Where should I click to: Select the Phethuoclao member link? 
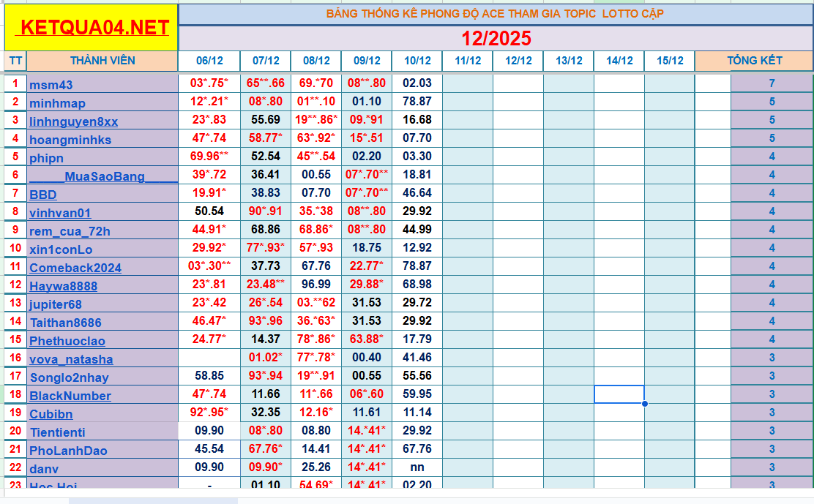pos(67,341)
